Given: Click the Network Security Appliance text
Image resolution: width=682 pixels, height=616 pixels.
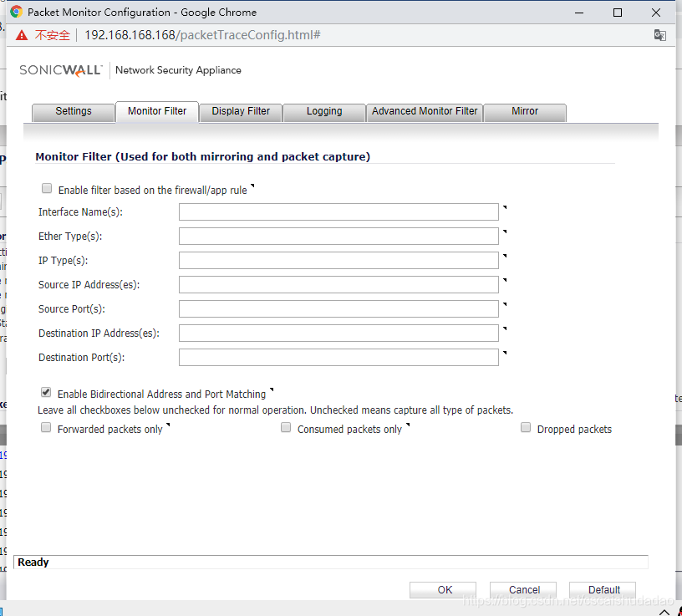Looking at the screenshot, I should coord(178,70).
